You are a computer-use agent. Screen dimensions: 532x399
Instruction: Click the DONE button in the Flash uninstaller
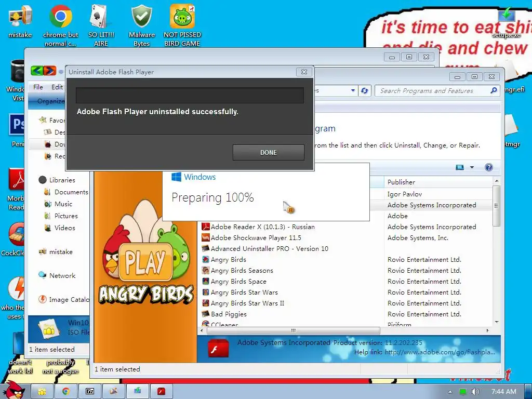269,152
